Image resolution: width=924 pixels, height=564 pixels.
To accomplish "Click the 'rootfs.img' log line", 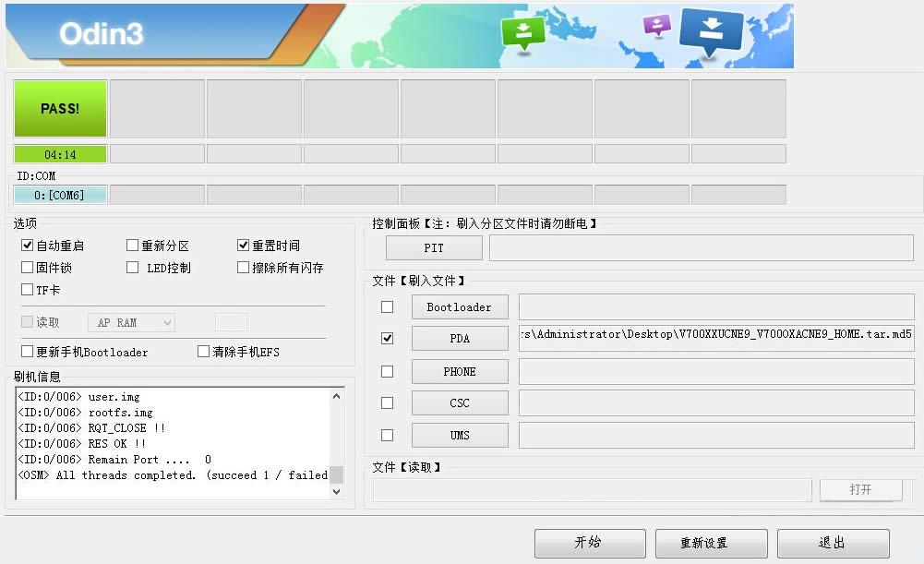I will coord(86,413).
